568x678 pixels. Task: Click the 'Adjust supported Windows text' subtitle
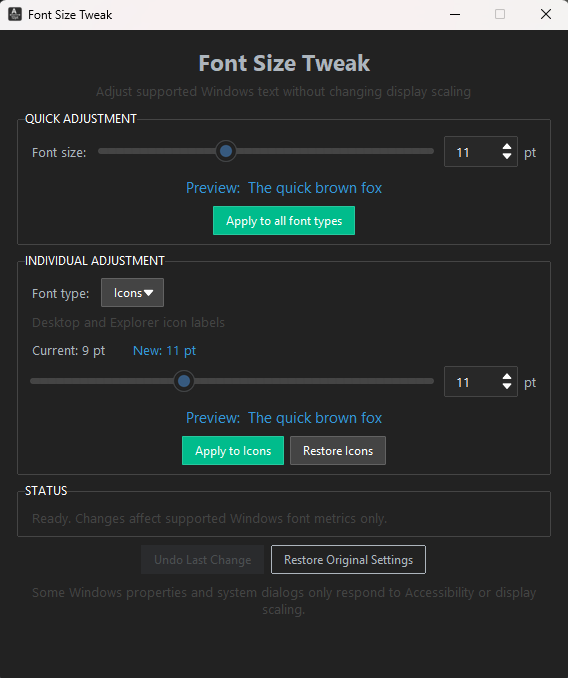pyautogui.click(x=284, y=92)
